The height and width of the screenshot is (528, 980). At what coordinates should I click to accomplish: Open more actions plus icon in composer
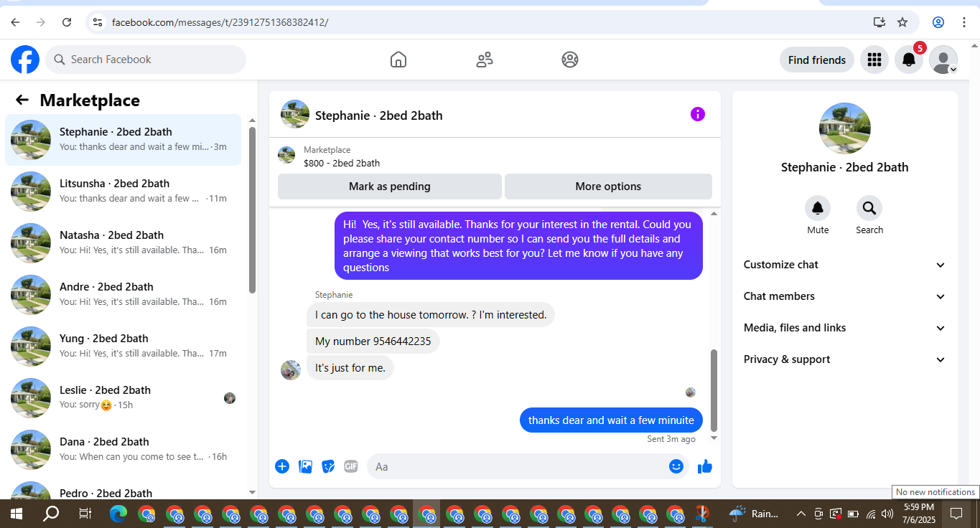pyautogui.click(x=282, y=466)
